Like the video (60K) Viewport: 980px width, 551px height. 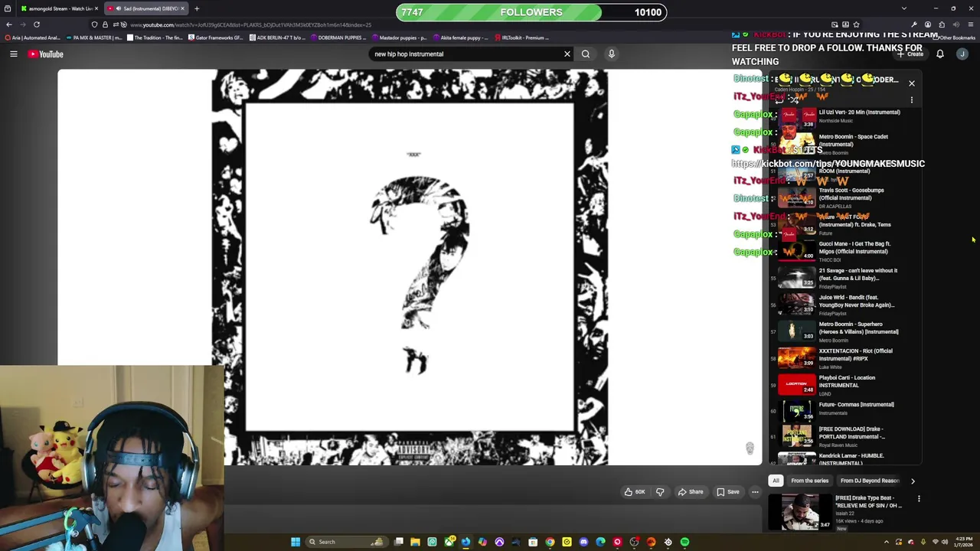635,492
